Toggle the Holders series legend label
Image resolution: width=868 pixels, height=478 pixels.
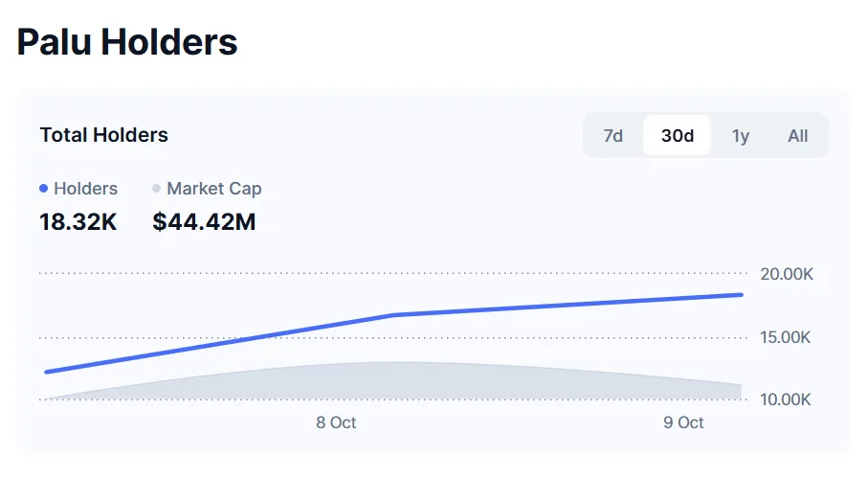tap(86, 189)
